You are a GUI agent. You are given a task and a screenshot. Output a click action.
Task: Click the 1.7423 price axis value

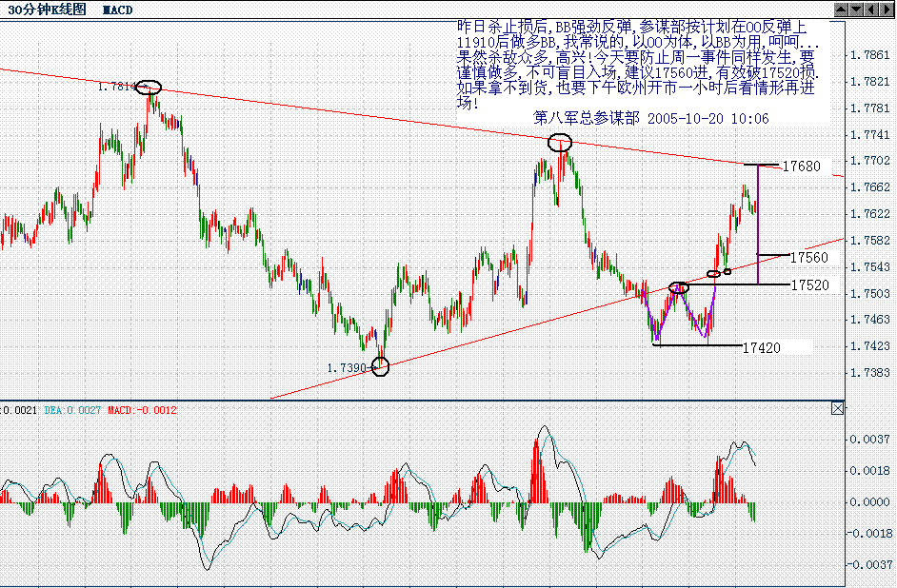click(x=870, y=346)
